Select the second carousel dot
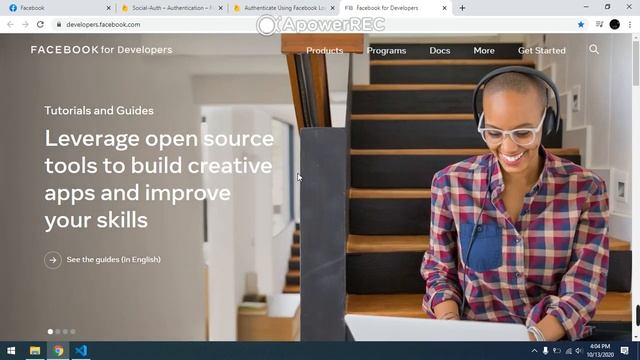The width and height of the screenshot is (640, 360). [x=58, y=331]
